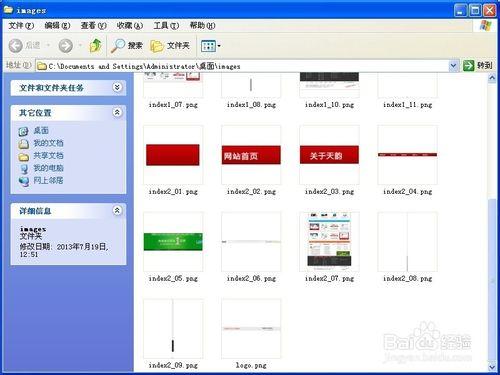Select the index2_08.png thumbnail
The image size is (500, 375).
click(407, 242)
